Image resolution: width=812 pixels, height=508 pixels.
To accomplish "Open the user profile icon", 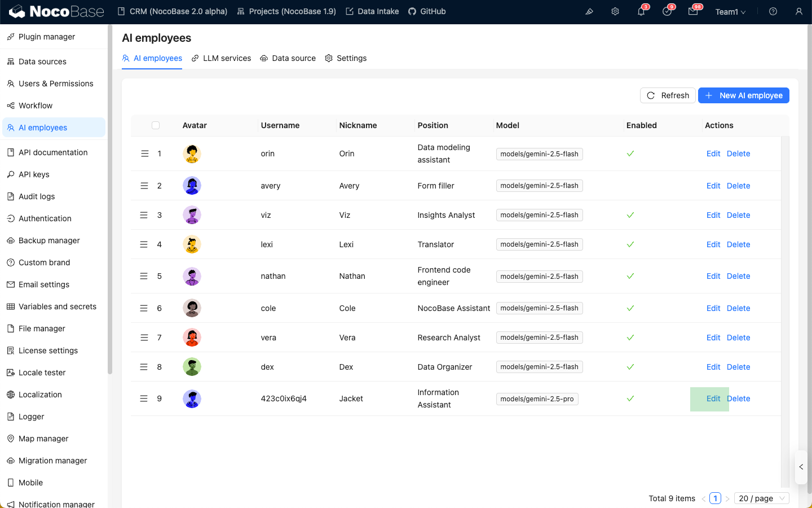I will pyautogui.click(x=799, y=11).
